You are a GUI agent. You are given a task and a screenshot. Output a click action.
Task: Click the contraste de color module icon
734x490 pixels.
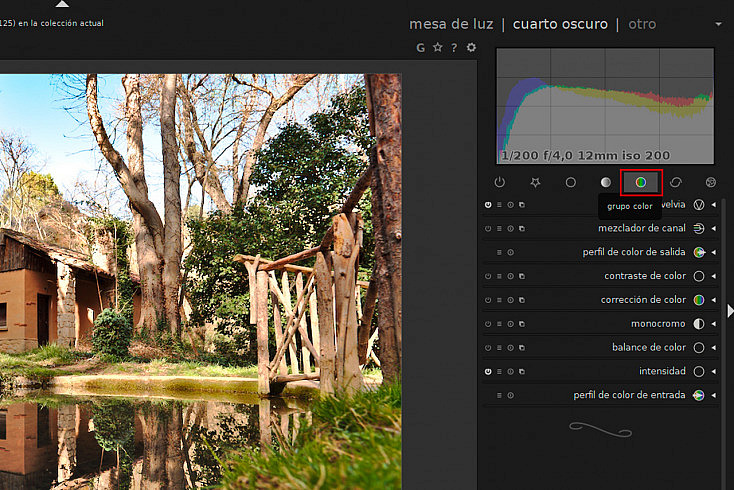point(699,276)
